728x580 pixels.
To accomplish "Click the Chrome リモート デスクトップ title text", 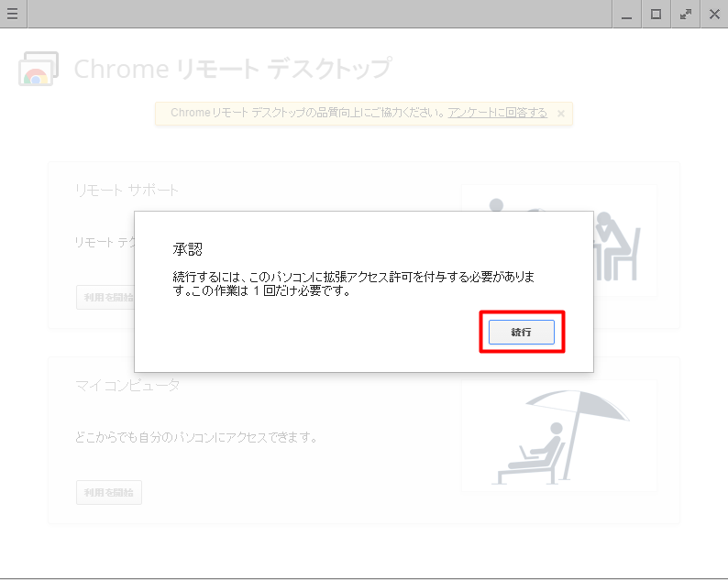I will click(x=233, y=69).
